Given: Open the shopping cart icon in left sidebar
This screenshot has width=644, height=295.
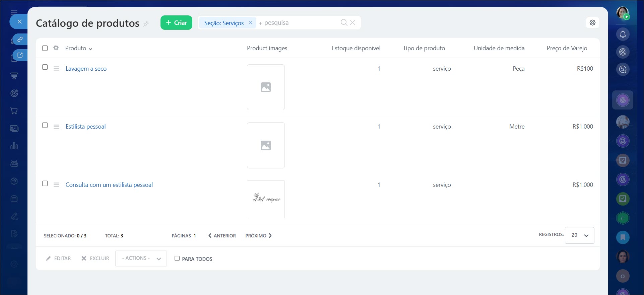Looking at the screenshot, I should tap(14, 111).
